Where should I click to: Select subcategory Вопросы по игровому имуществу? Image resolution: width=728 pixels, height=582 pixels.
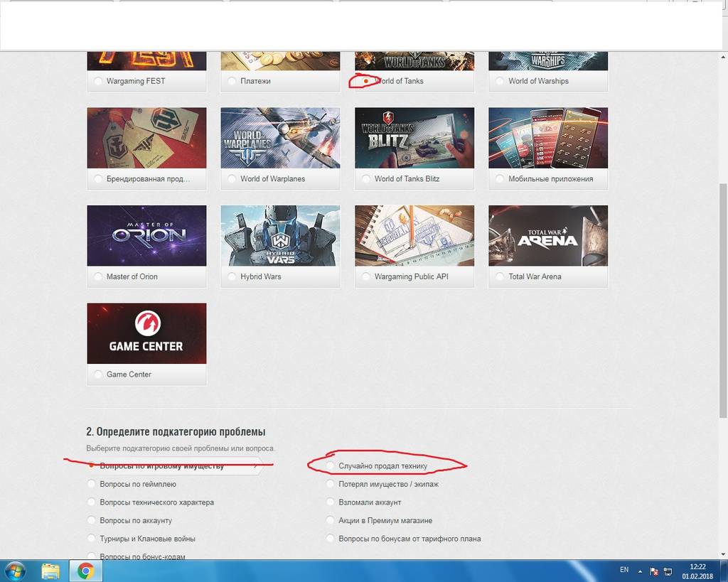[x=91, y=465]
